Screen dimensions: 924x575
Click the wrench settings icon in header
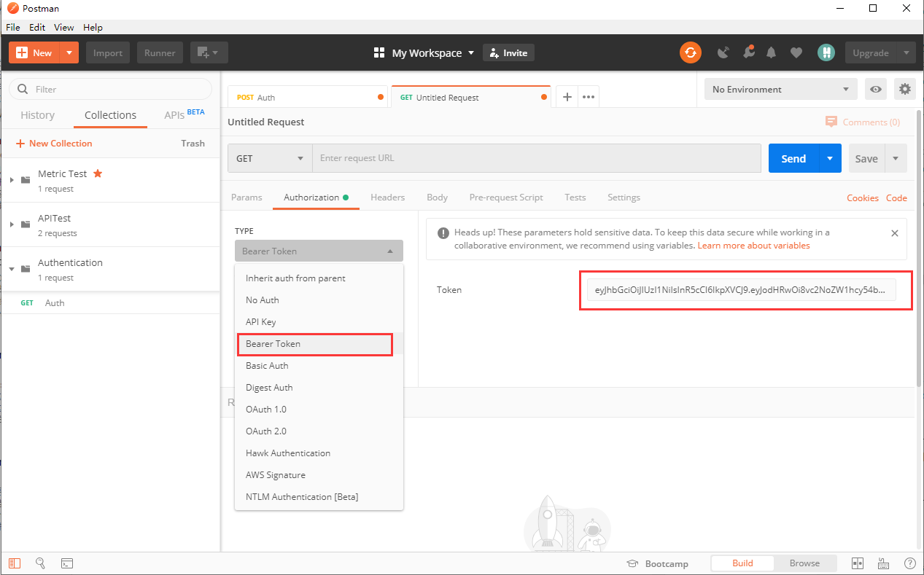coord(748,52)
